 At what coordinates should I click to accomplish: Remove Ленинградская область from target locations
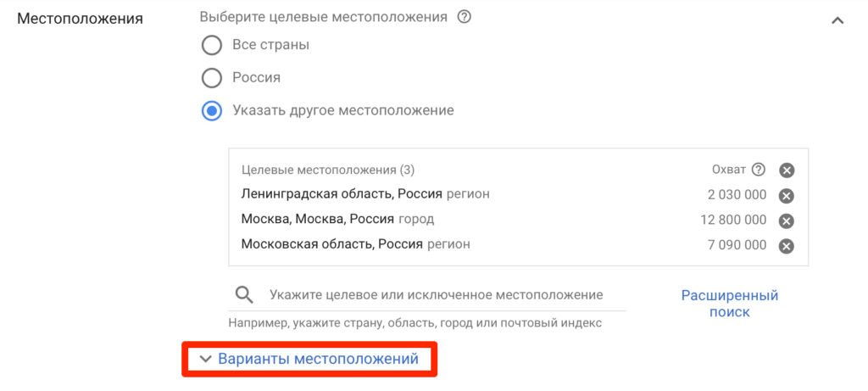(786, 195)
